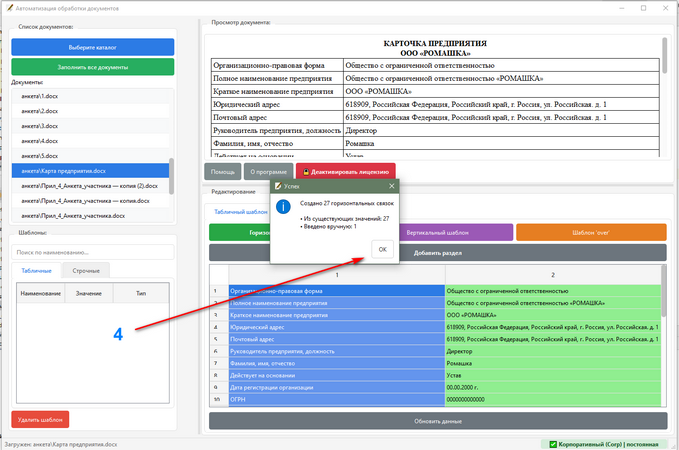Click the Значение column header
The height and width of the screenshot is (450, 679).
[x=89, y=293]
